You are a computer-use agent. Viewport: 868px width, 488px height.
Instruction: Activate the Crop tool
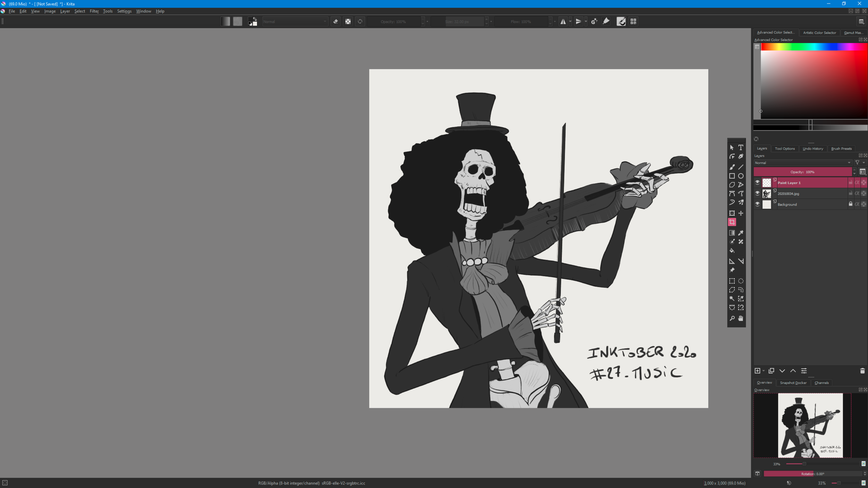[732, 222]
